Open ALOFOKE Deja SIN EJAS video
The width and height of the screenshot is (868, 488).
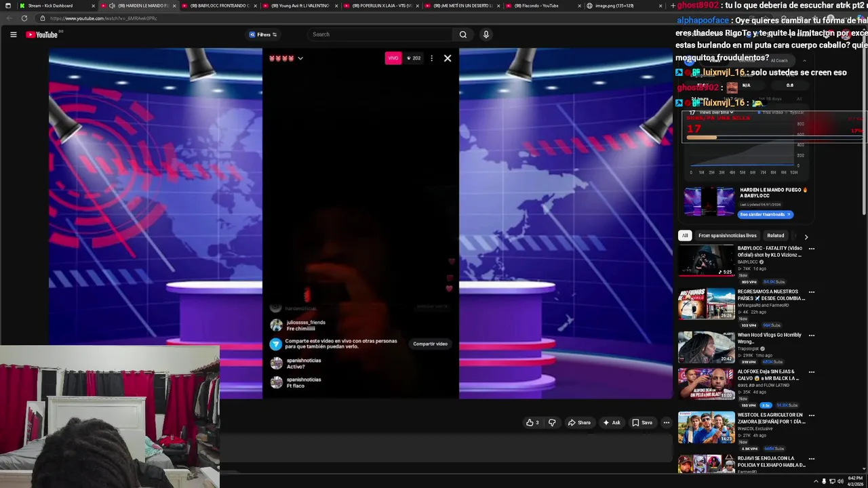(706, 384)
